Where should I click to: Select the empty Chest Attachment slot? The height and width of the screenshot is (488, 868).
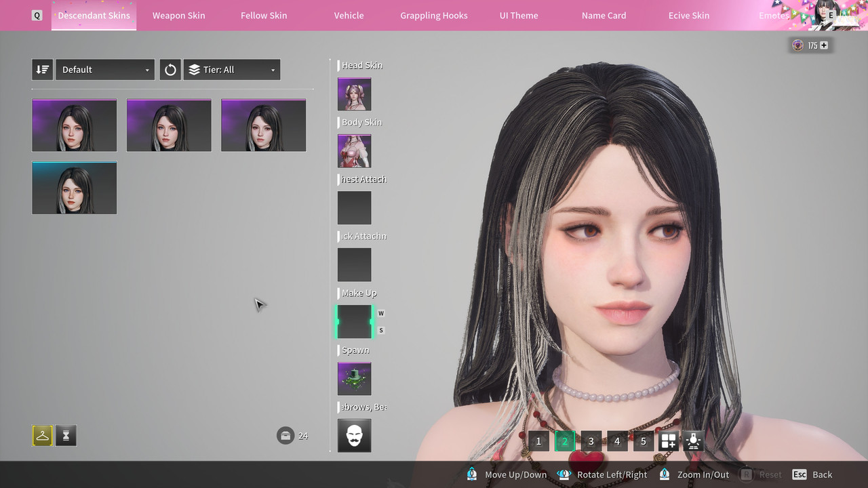tap(355, 208)
